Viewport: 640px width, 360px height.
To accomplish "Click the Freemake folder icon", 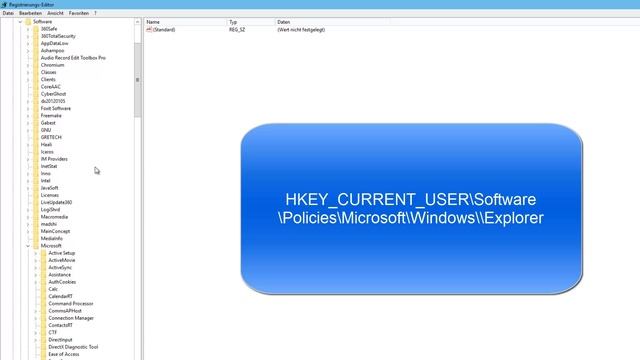I will (x=36, y=116).
